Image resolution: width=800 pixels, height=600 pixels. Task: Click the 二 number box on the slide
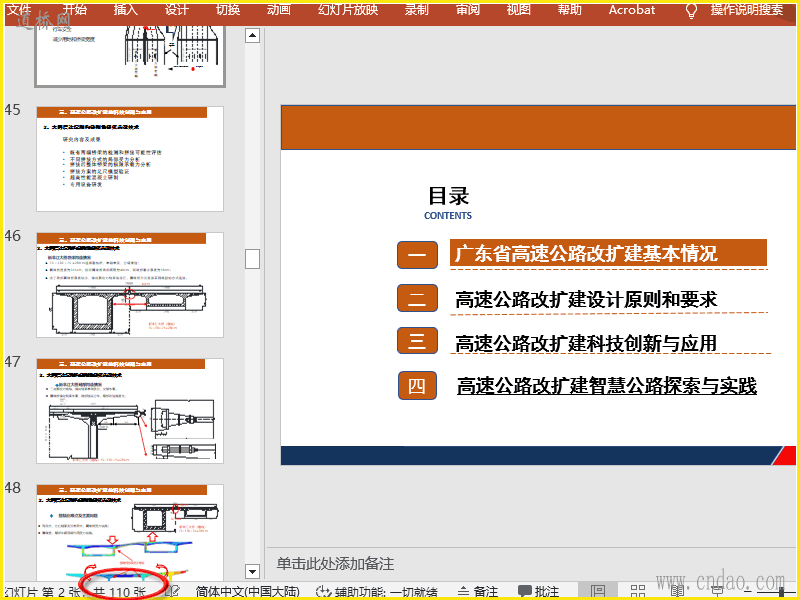coord(417,298)
